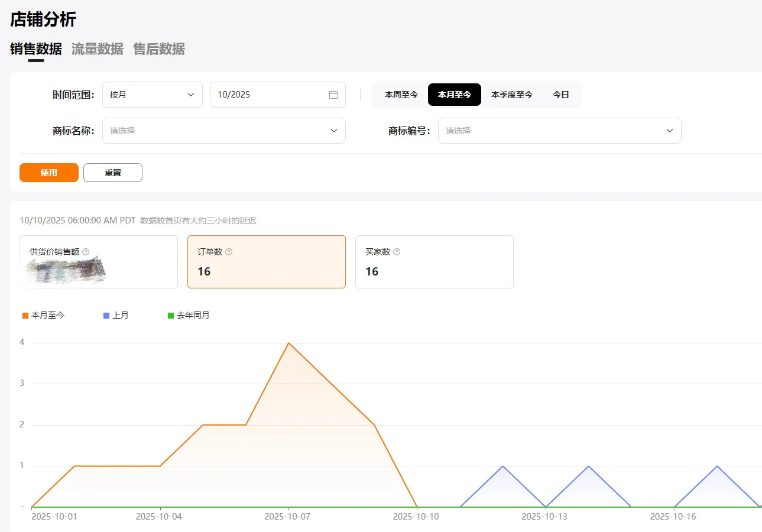762x532 pixels.
Task: Toggle 本月至今 orange legend series
Action: pos(43,316)
